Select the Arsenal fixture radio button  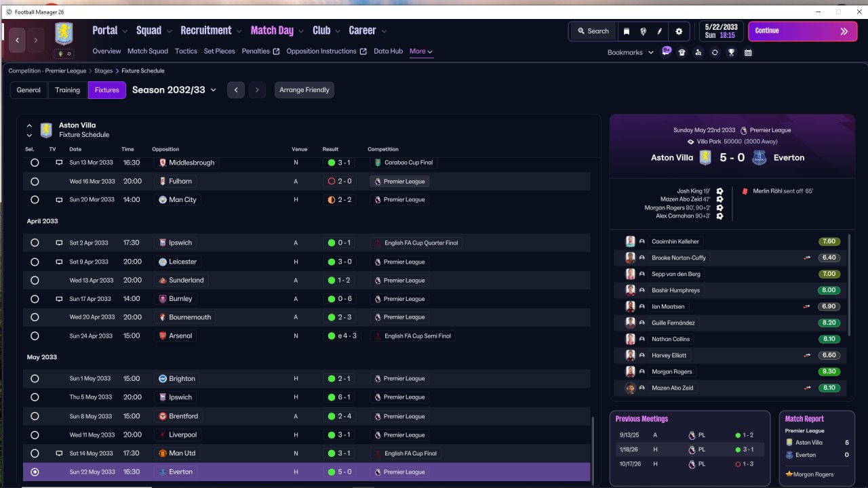point(35,335)
